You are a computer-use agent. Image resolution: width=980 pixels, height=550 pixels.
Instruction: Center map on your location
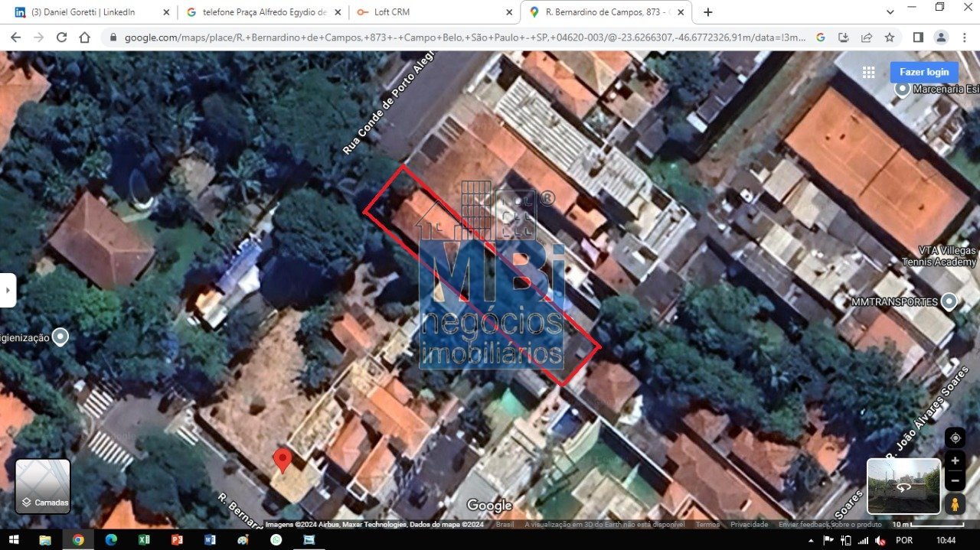[955, 438]
